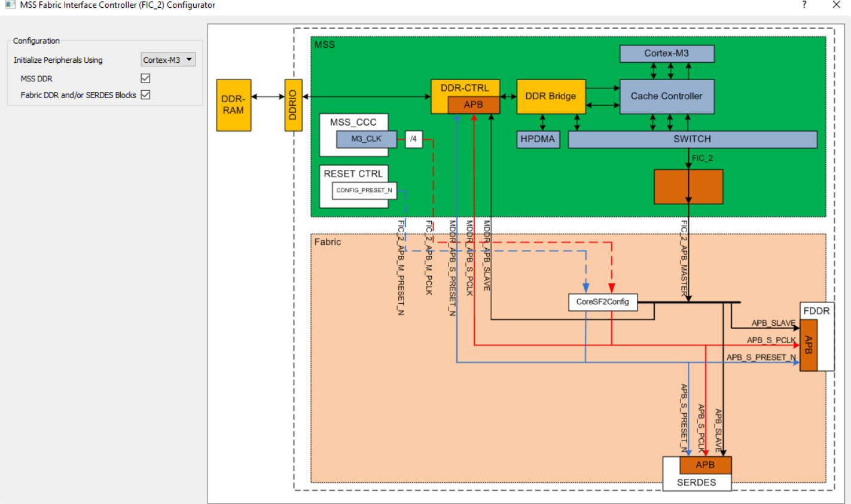Select the Cortex-M3 block in the diagram
This screenshot has height=504, width=851.
coord(666,53)
